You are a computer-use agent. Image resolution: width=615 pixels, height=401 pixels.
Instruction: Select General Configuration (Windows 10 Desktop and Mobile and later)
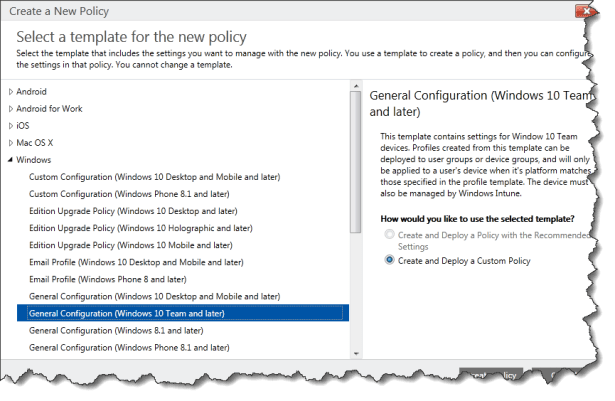pyautogui.click(x=155, y=296)
